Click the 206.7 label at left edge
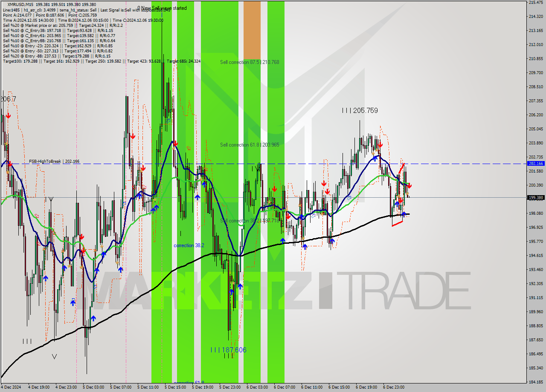The image size is (546, 392). [8, 99]
